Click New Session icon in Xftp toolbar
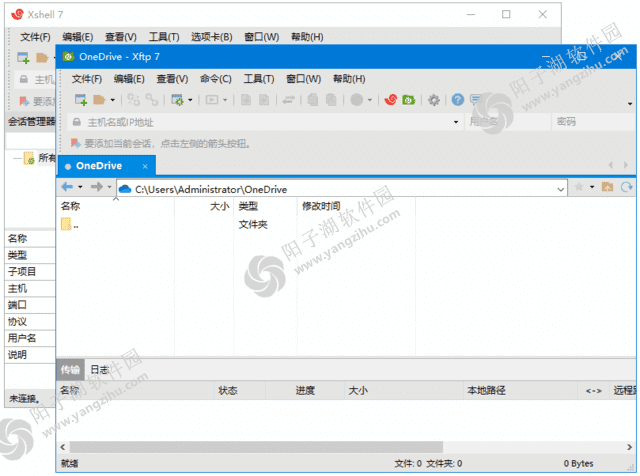The width and height of the screenshot is (640, 476). click(x=80, y=100)
